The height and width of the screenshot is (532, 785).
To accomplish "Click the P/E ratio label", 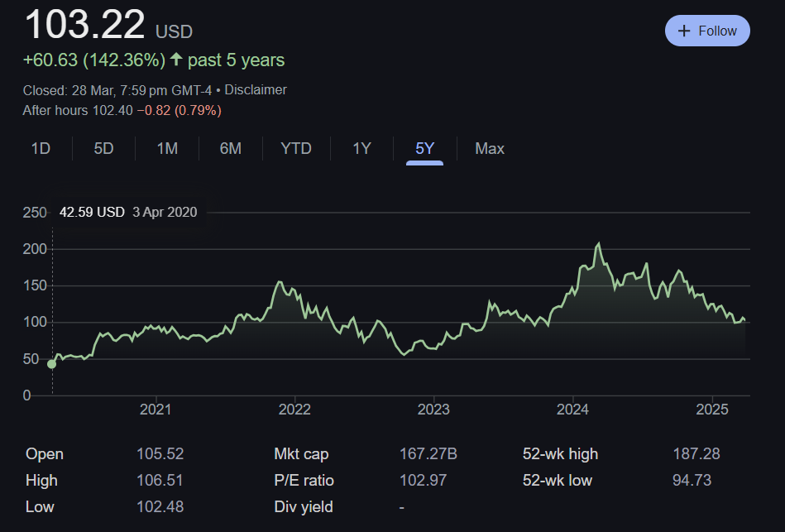I will (x=304, y=480).
